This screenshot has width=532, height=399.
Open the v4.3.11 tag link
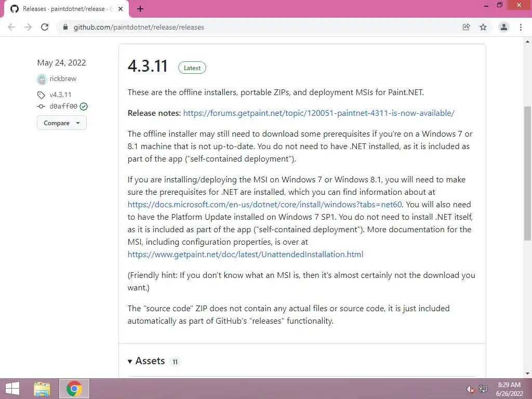tap(60, 95)
